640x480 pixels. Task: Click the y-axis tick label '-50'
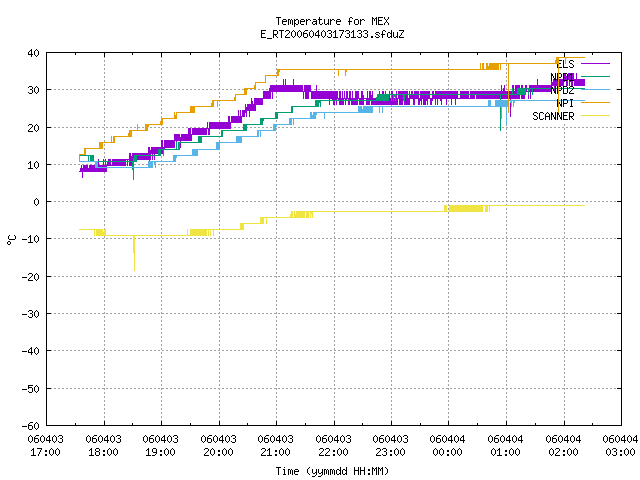click(x=31, y=389)
